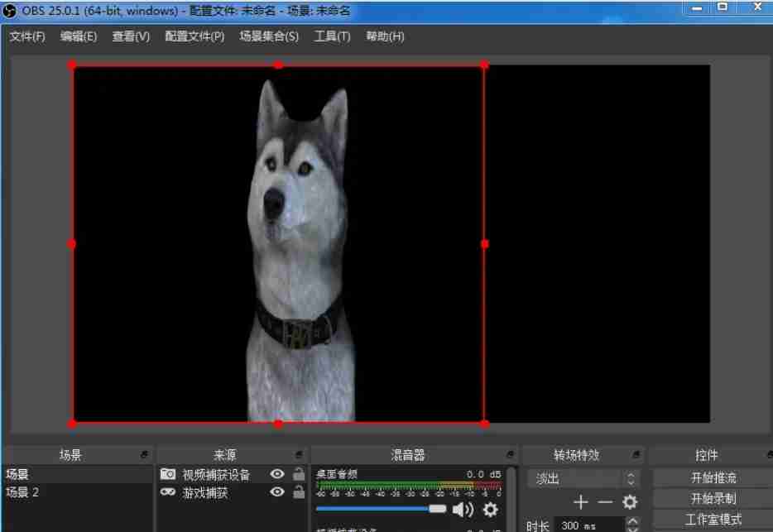Unlock the 视频捕获设备 source lock icon
Image resolution: width=773 pixels, height=532 pixels.
(x=298, y=474)
